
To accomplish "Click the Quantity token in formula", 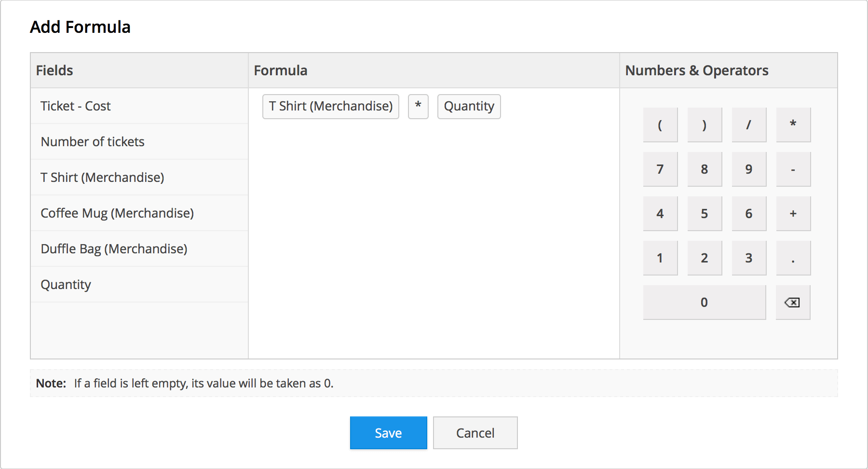I will coord(469,106).
